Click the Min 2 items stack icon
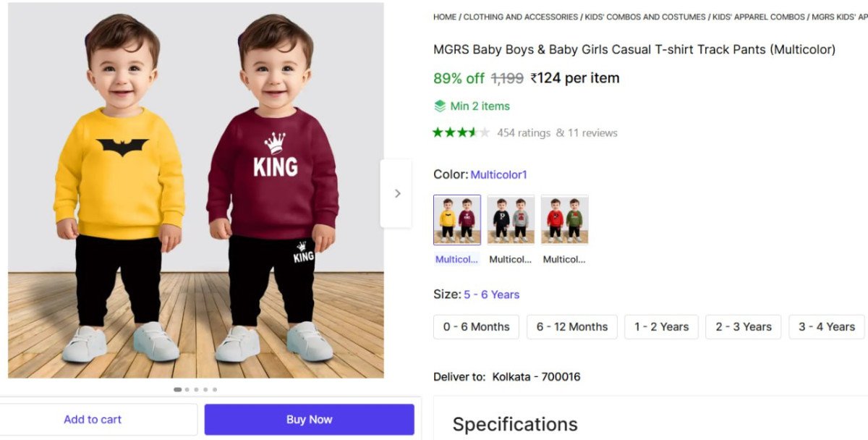Viewport: 868px width, 440px height. tap(440, 106)
